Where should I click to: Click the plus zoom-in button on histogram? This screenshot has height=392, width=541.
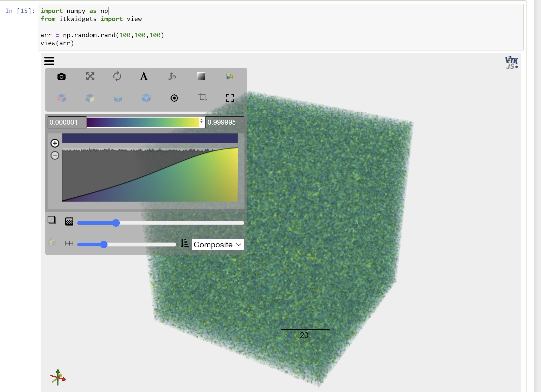coord(55,143)
